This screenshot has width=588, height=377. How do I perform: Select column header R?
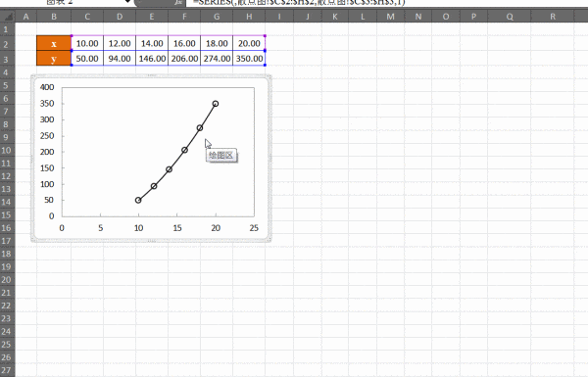pos(553,17)
